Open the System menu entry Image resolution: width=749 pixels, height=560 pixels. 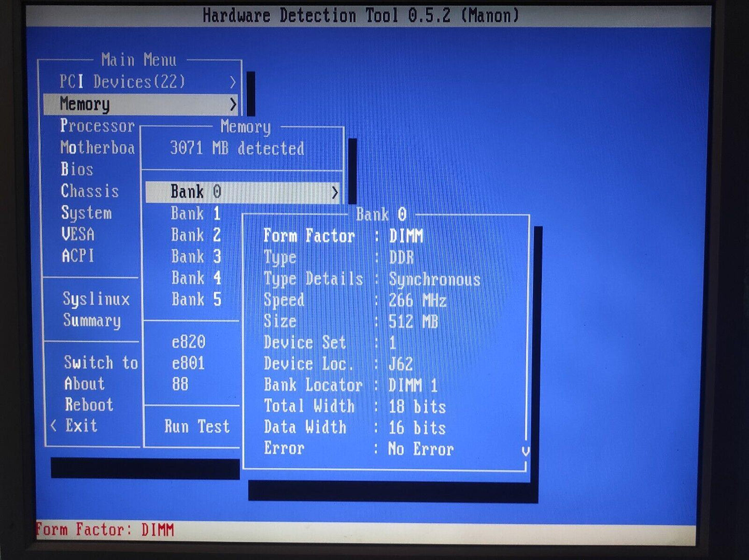pyautogui.click(x=86, y=213)
